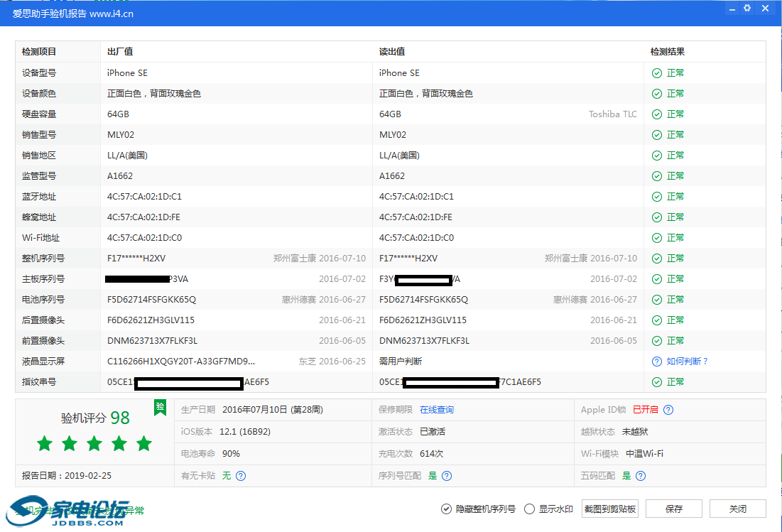Click the fifth green rating star

point(144,443)
